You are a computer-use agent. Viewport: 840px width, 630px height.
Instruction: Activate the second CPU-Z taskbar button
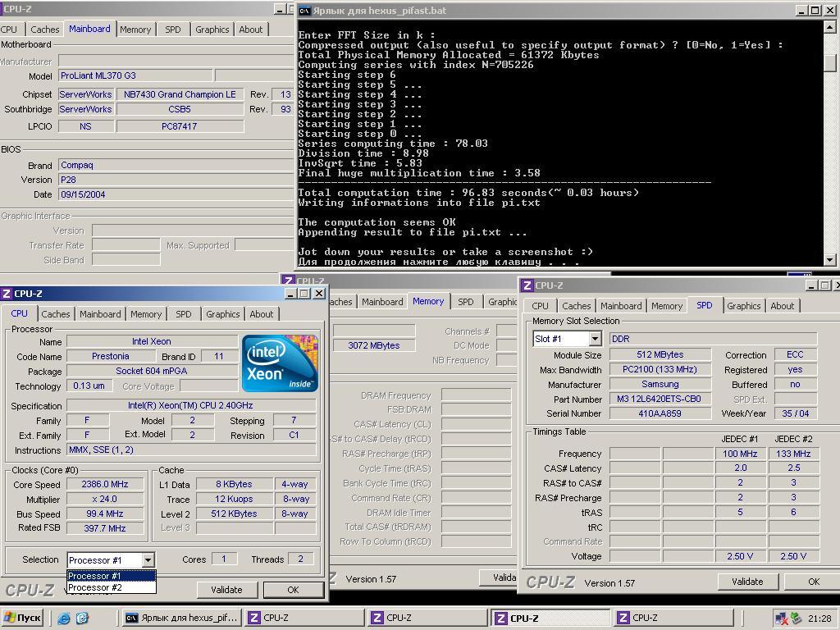click(427, 619)
